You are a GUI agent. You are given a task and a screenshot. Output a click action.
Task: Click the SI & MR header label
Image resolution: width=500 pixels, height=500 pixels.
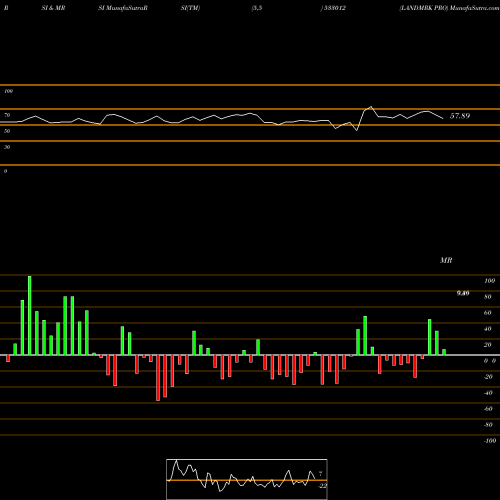pyautogui.click(x=53, y=8)
